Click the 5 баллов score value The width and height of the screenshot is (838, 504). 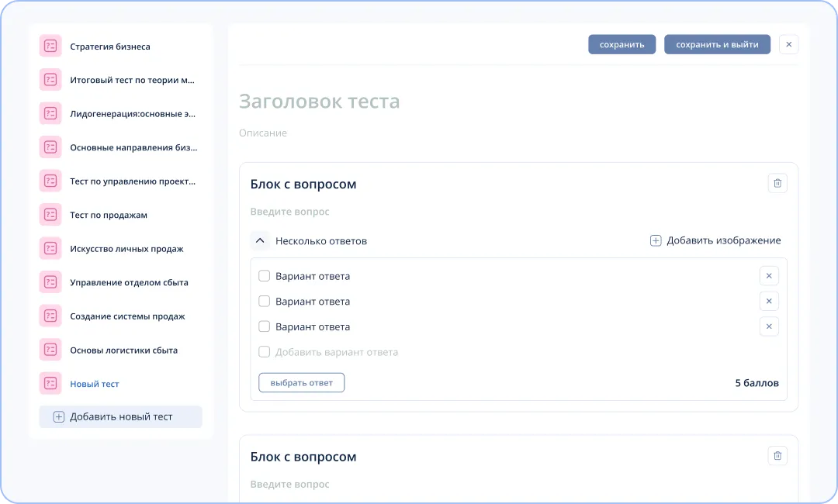757,383
